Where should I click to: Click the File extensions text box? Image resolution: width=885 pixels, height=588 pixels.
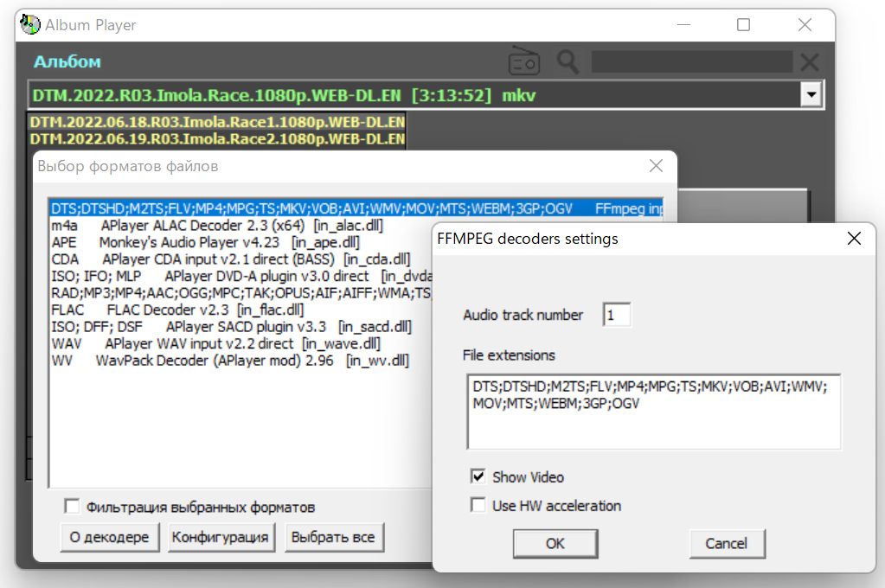point(654,412)
